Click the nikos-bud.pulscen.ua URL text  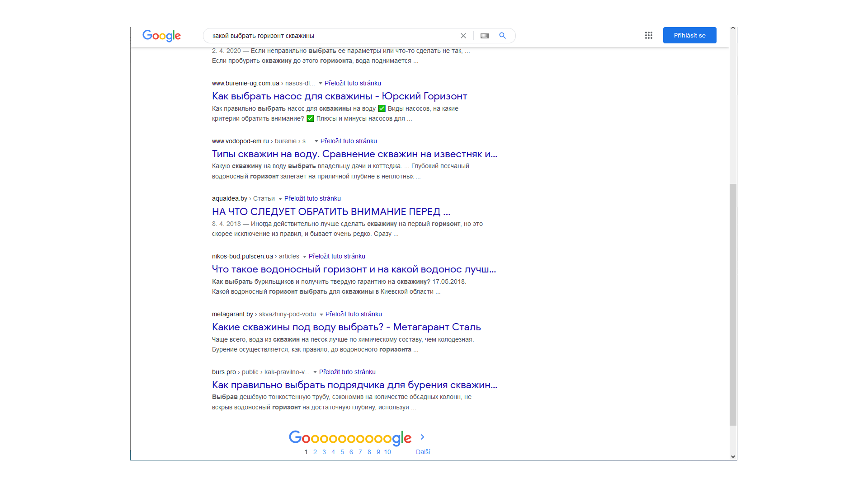[242, 256]
